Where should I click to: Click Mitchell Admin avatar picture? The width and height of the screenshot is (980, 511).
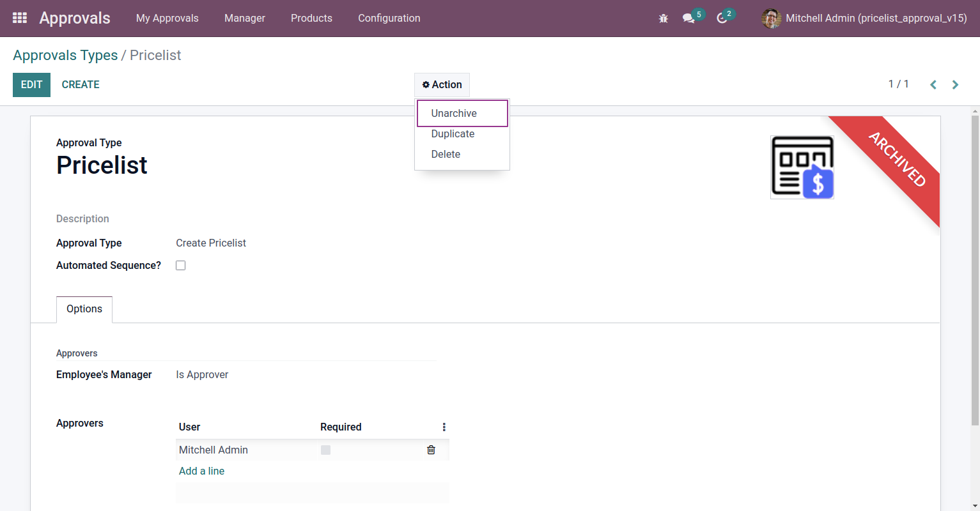click(772, 19)
